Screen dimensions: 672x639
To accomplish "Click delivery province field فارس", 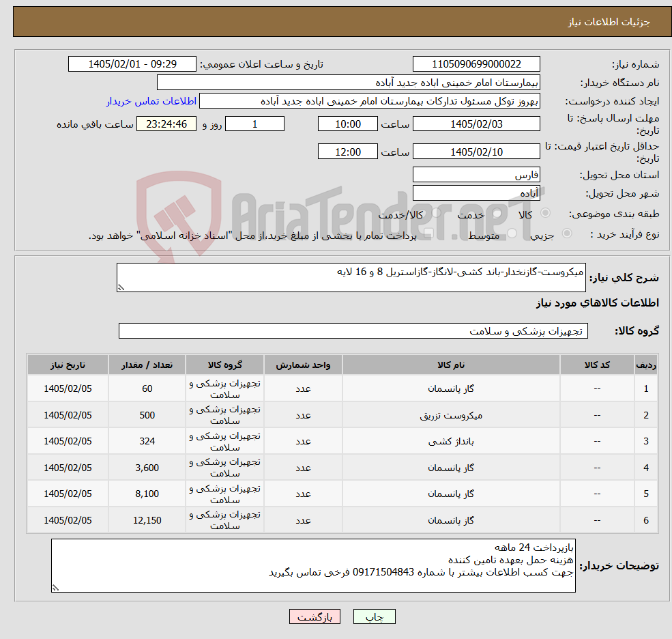I will tap(476, 175).
